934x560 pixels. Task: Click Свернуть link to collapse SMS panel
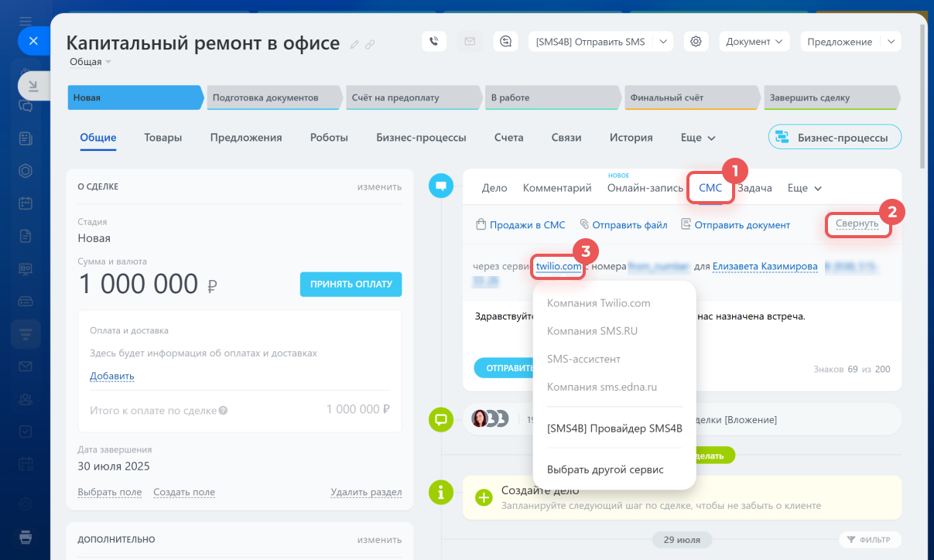tap(857, 224)
